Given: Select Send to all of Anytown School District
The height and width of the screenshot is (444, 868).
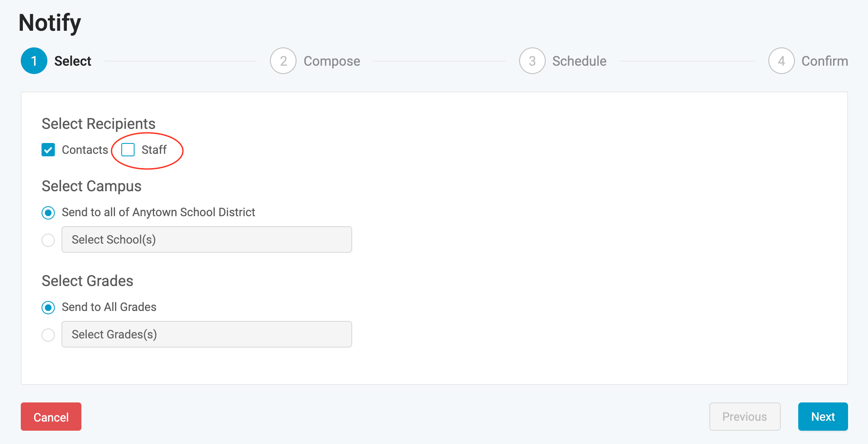Looking at the screenshot, I should (x=48, y=213).
